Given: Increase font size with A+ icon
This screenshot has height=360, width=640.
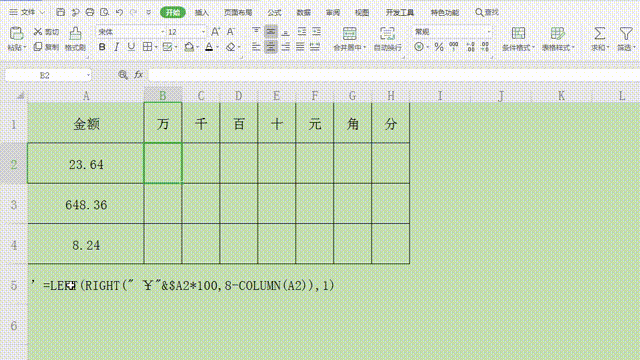Looking at the screenshot, I should [x=215, y=32].
